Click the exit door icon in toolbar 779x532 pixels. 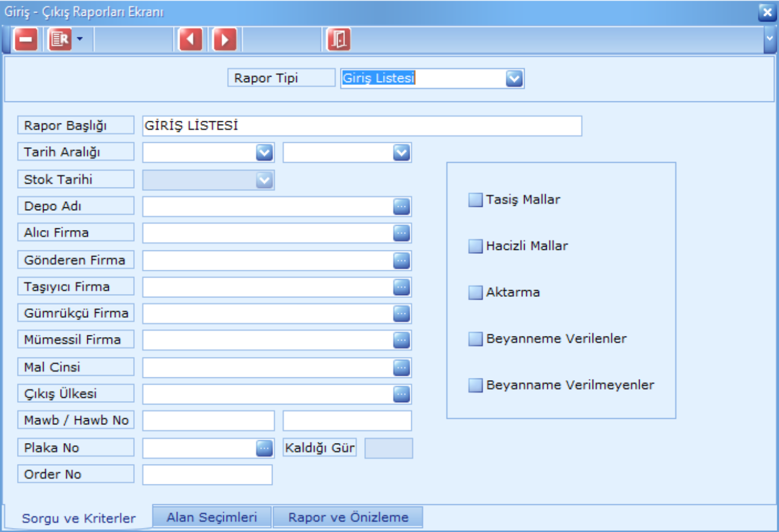(339, 39)
